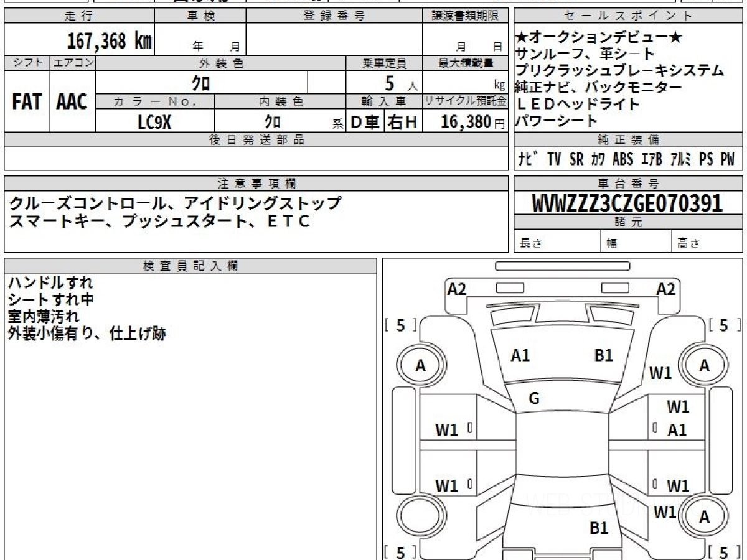Click the ABS equipment code

click(622, 159)
